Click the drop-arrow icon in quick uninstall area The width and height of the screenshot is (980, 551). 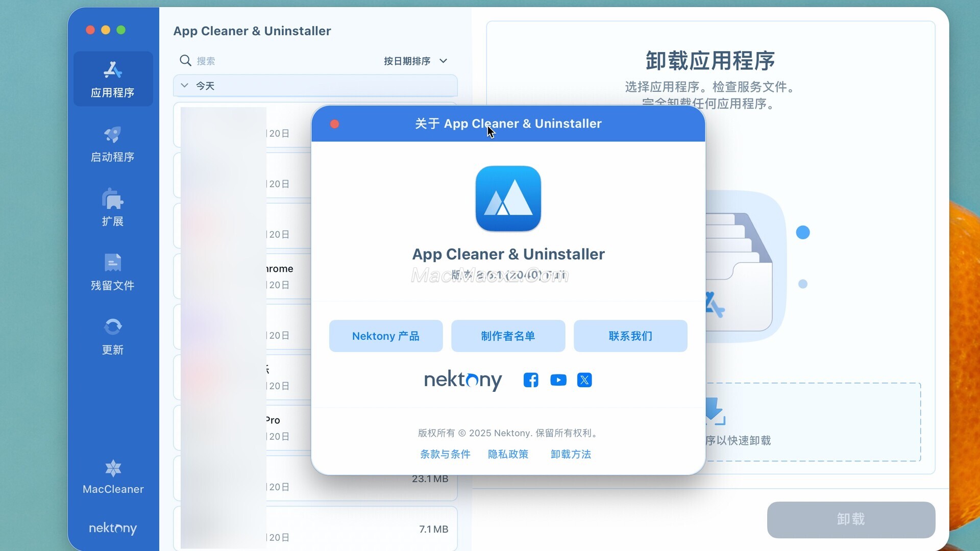(715, 411)
